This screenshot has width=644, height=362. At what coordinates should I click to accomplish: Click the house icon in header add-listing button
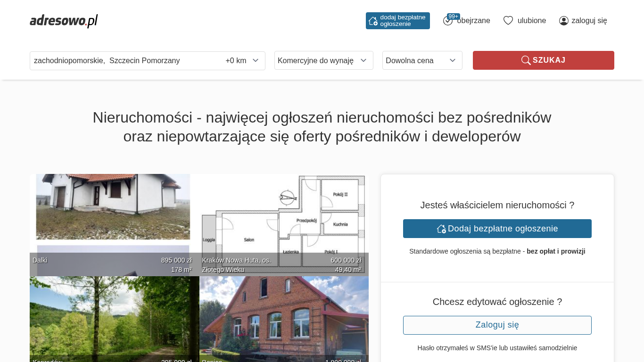[373, 21]
